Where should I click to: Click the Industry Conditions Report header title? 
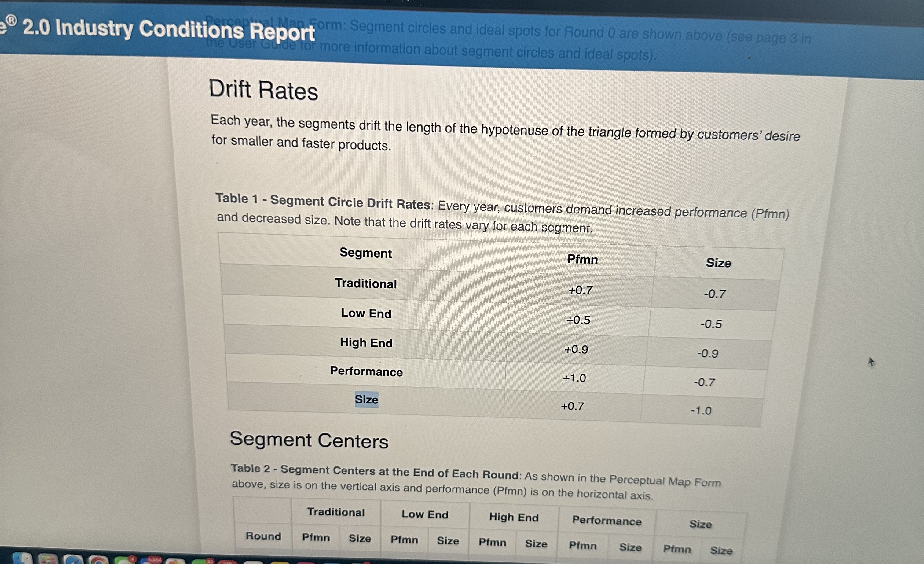(x=169, y=30)
